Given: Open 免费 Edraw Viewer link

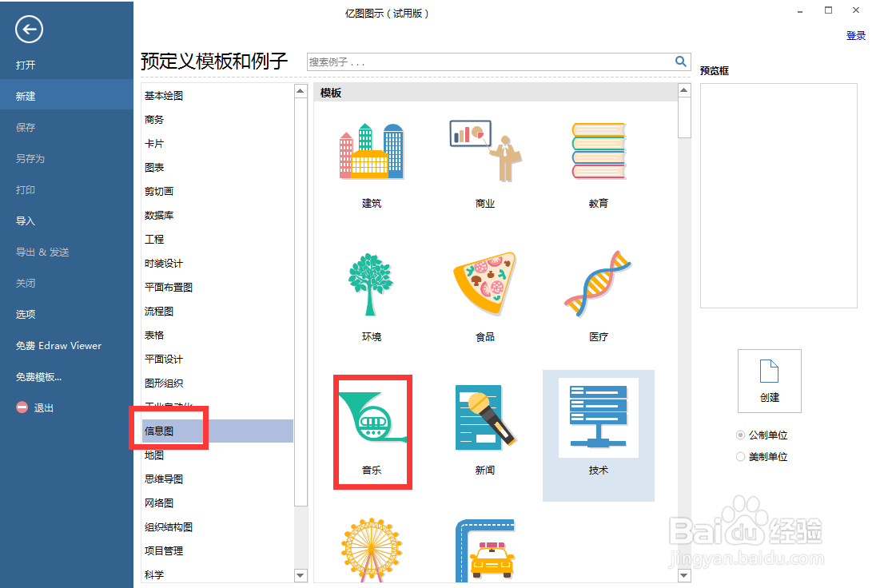Looking at the screenshot, I should (58, 345).
